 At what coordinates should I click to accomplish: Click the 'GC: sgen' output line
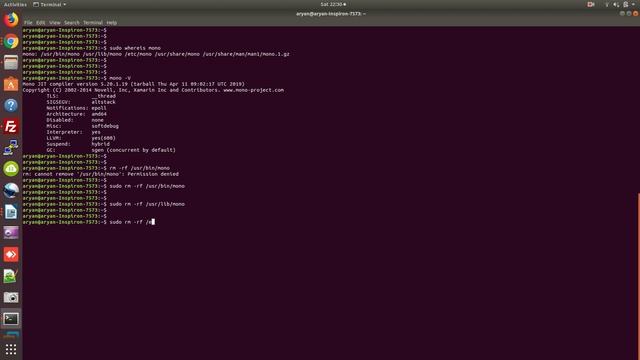coord(111,150)
